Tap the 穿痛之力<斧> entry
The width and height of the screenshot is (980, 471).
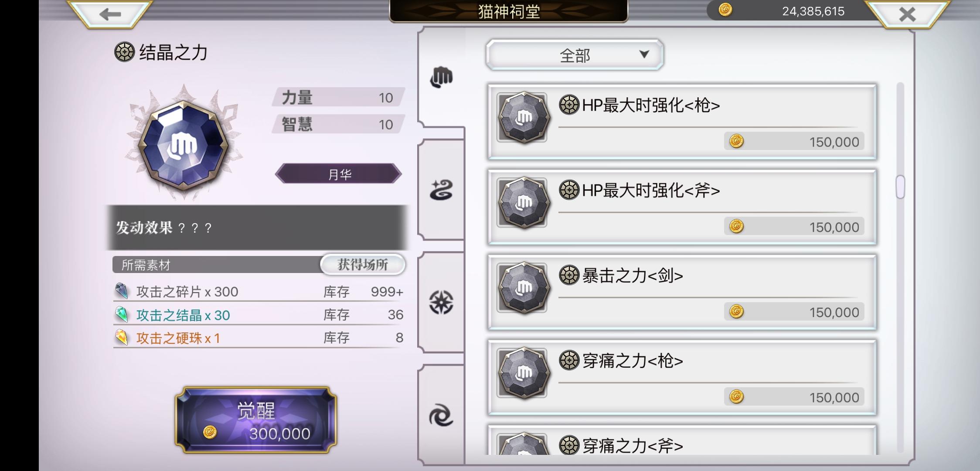(x=682, y=440)
